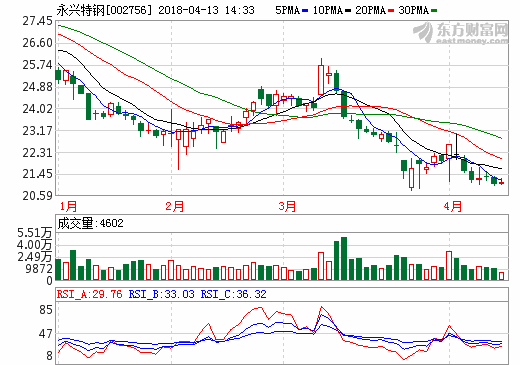Click the 25.74 price axis label
Viewport: 520px width, 365px height.
point(37,65)
